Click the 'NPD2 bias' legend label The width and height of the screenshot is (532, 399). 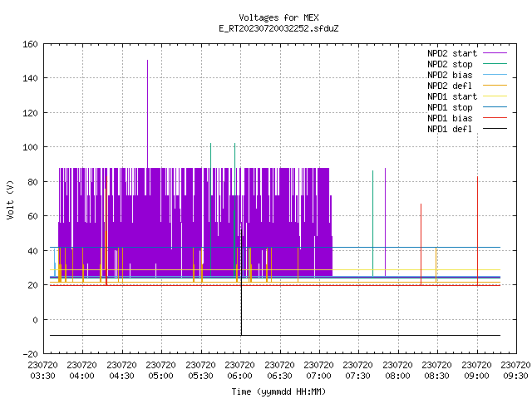(450, 75)
